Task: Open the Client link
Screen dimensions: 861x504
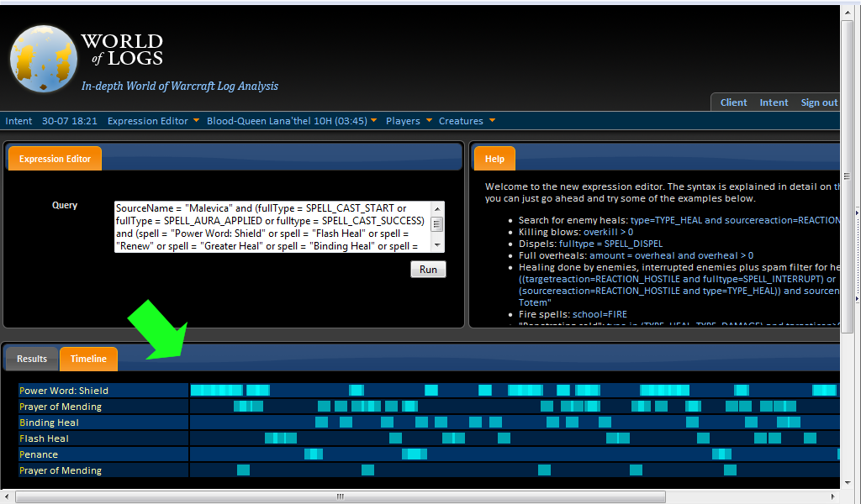Action: point(733,102)
